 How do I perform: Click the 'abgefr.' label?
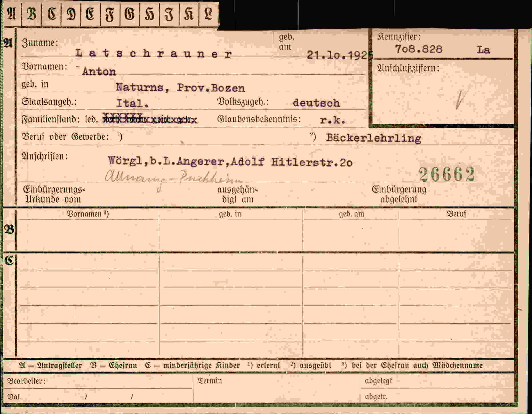tap(376, 397)
